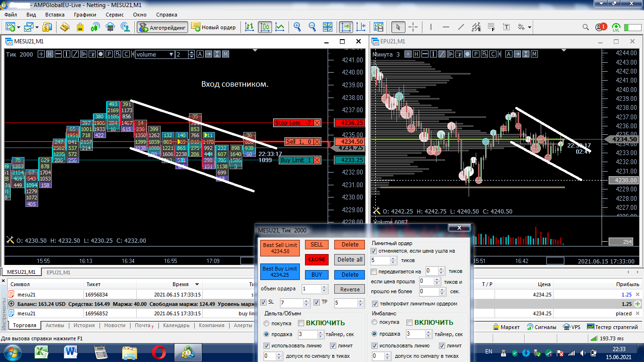Screen dimensions: 644x362
Task: Open the Новый ордер dialog
Action: pyautogui.click(x=214, y=27)
